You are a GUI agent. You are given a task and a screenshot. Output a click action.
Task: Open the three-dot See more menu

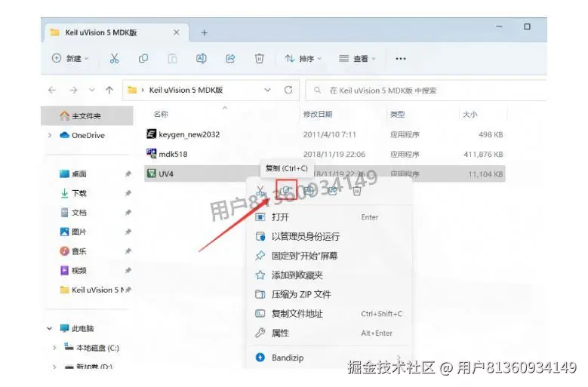401,58
